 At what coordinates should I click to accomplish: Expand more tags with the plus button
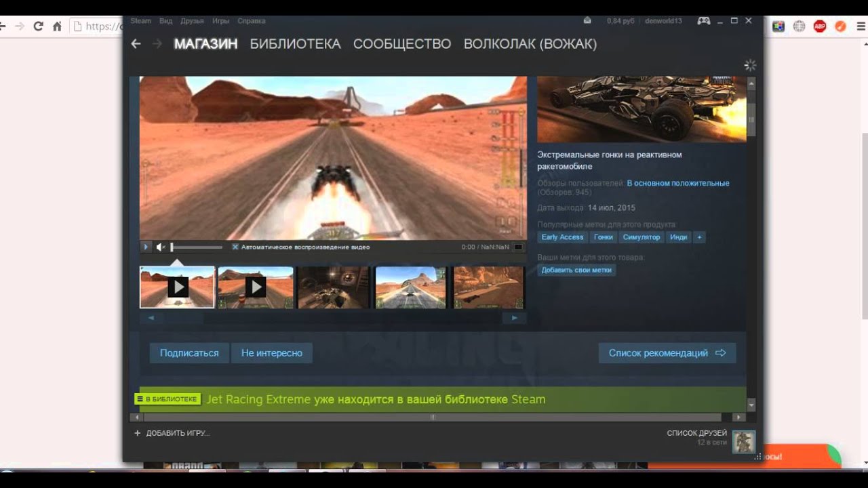(699, 237)
